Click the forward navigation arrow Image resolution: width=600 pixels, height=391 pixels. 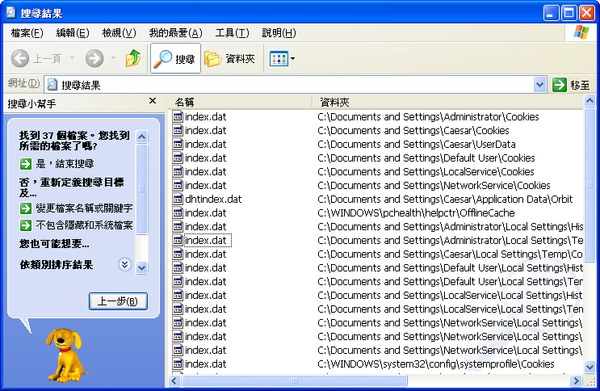[x=95, y=59]
